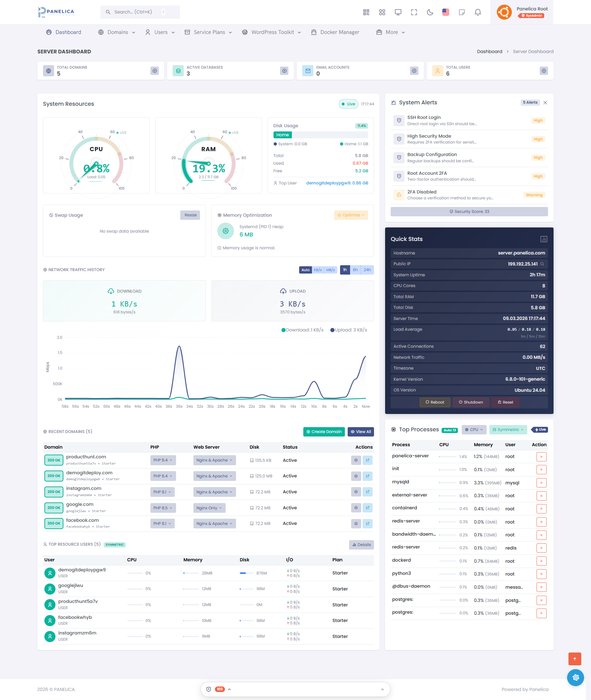Click the Security Score progress bar
591x700 pixels.
469,211
